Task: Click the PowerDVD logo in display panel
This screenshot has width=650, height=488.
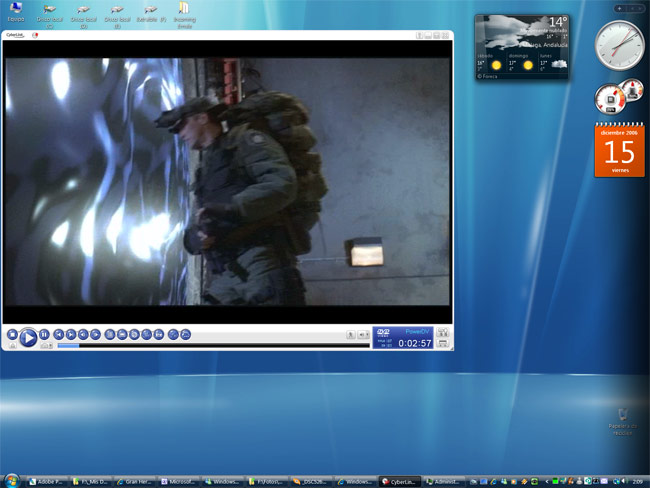Action: click(x=417, y=331)
